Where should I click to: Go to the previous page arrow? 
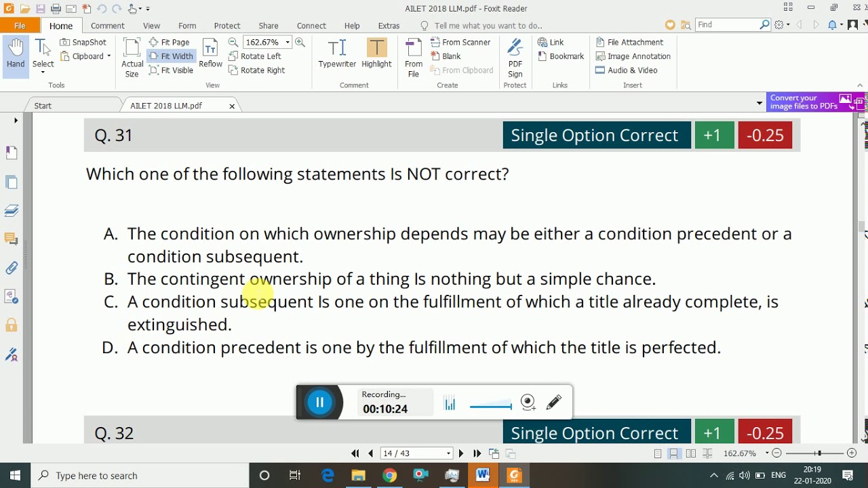pyautogui.click(x=370, y=453)
